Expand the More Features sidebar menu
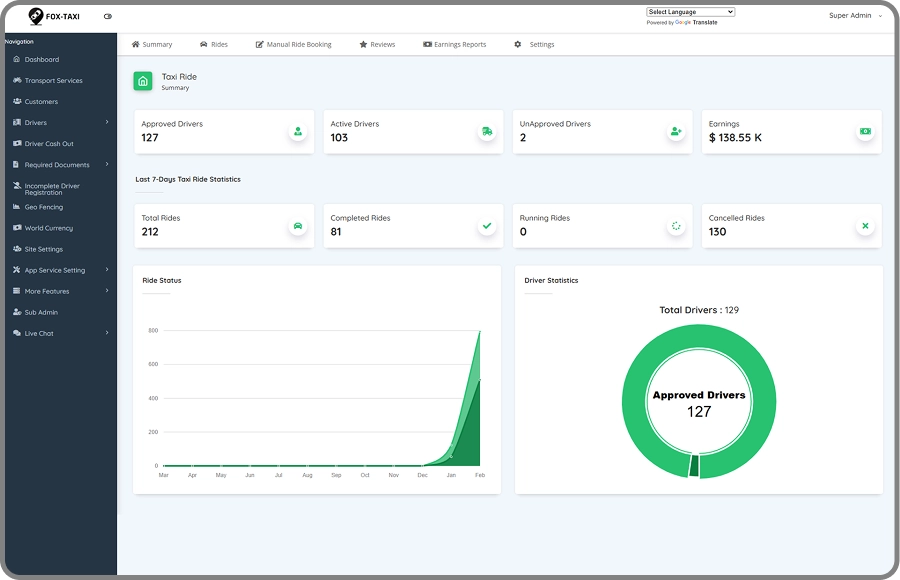900x580 pixels. (61, 291)
